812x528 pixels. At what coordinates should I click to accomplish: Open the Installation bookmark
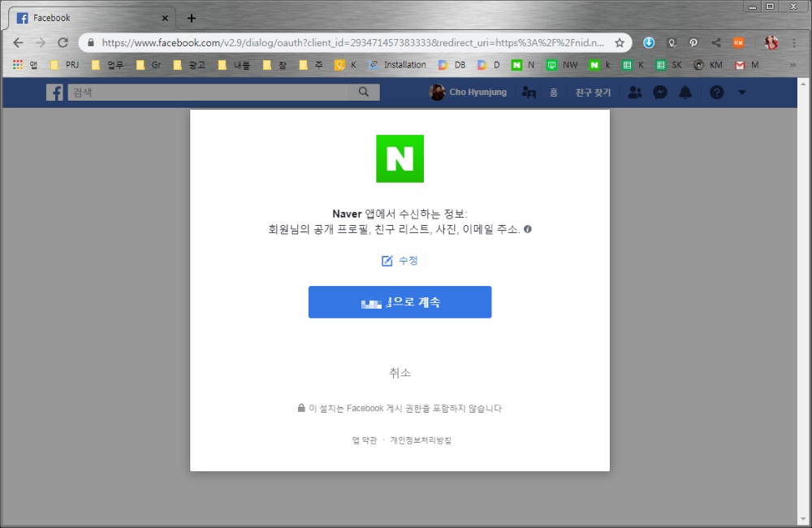point(397,65)
